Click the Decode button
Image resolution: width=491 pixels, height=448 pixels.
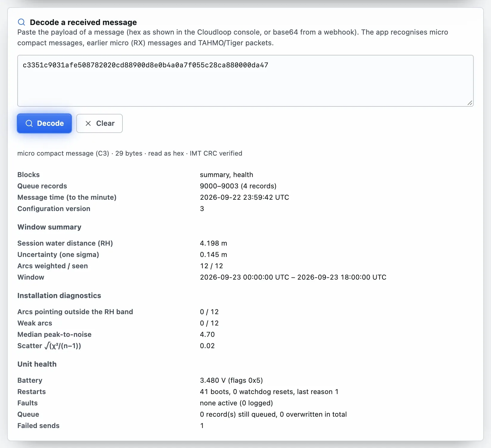coord(44,123)
